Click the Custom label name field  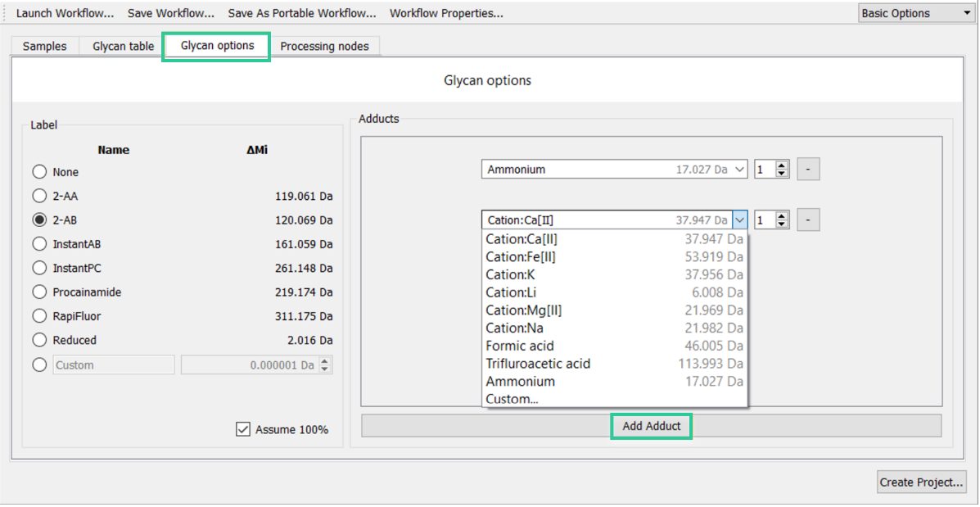click(x=114, y=365)
